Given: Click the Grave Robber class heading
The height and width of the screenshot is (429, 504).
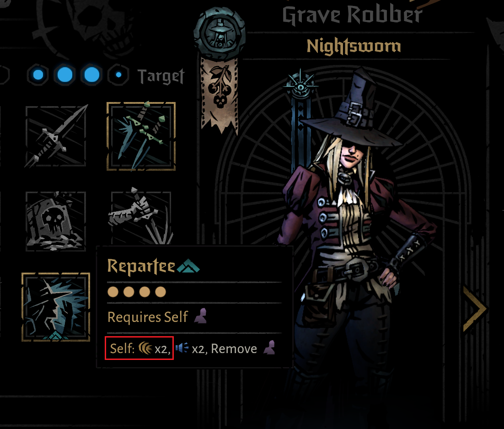Looking at the screenshot, I should (352, 15).
